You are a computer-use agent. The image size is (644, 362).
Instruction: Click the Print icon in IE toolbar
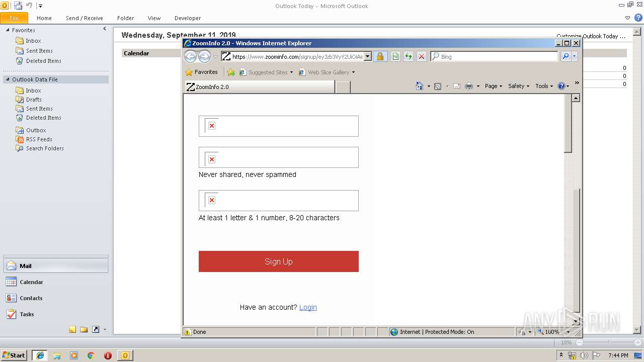[x=469, y=86]
